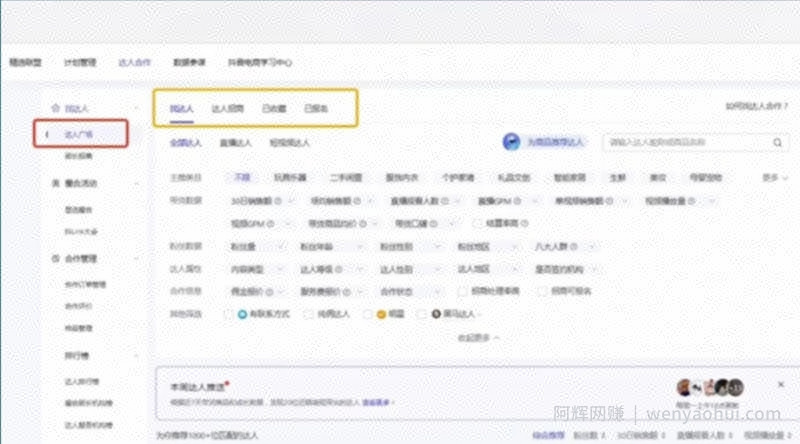Click the search magnifier icon
This screenshot has width=800, height=444.
coord(777,142)
